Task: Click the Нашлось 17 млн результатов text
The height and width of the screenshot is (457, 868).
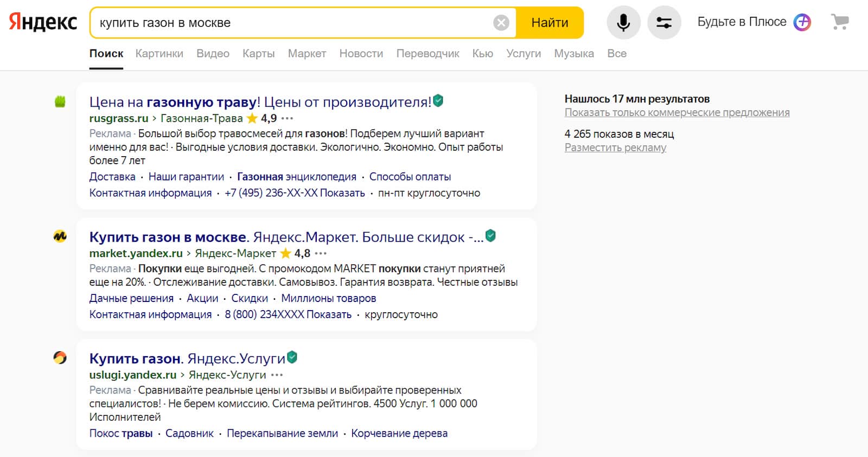Action: coord(637,99)
